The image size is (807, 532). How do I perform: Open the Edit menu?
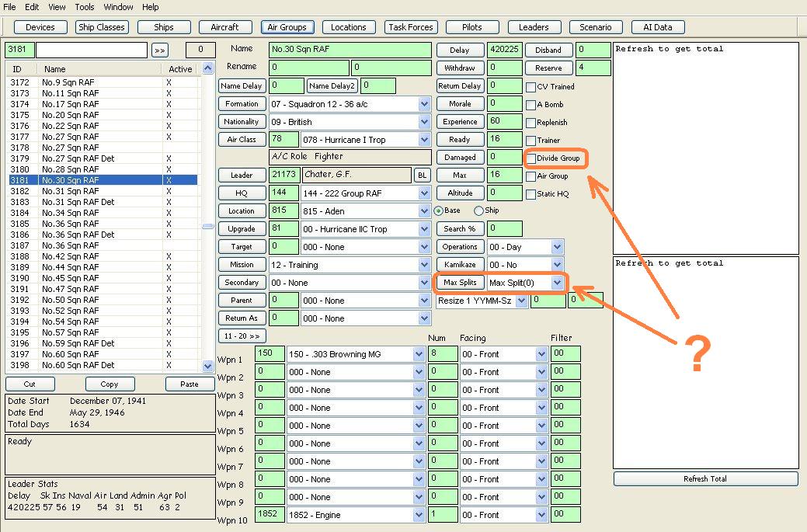pyautogui.click(x=31, y=7)
